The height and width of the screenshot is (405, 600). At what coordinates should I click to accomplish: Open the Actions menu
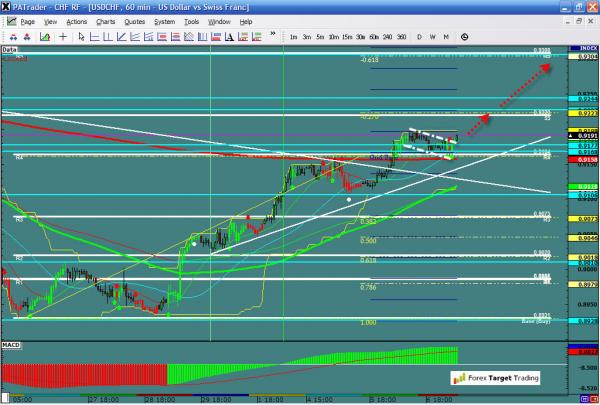coord(77,22)
